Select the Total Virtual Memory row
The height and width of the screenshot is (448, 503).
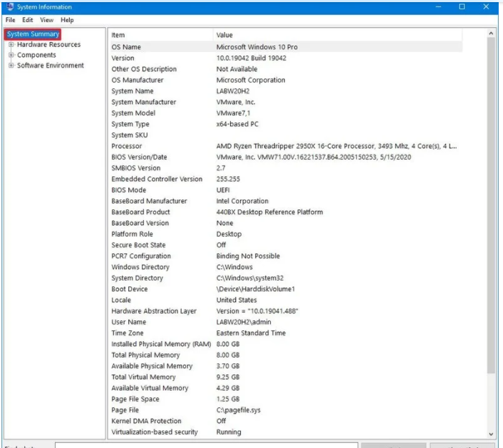pos(286,377)
